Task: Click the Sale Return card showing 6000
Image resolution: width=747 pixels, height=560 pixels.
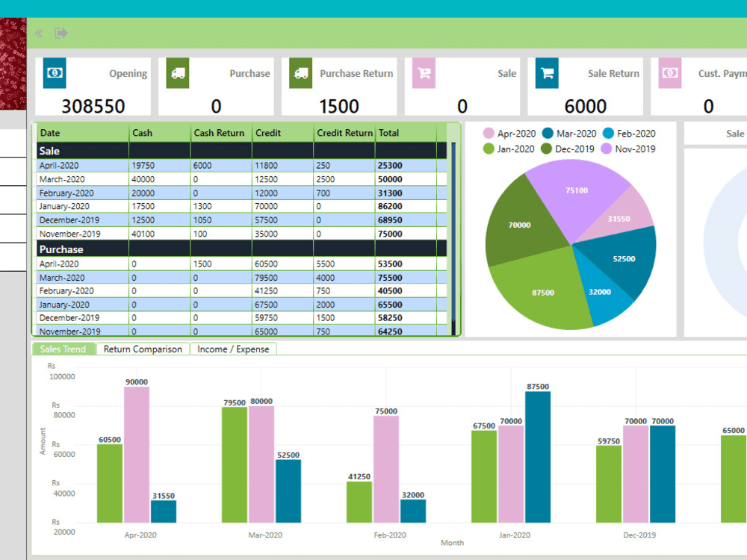Action: click(x=586, y=87)
